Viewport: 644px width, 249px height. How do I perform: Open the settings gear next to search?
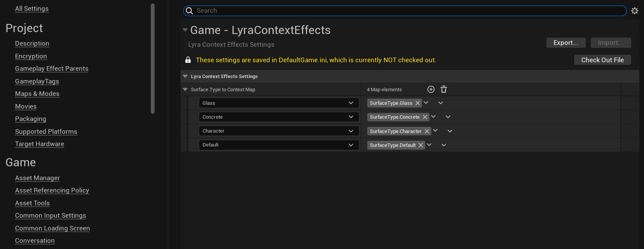(x=635, y=11)
